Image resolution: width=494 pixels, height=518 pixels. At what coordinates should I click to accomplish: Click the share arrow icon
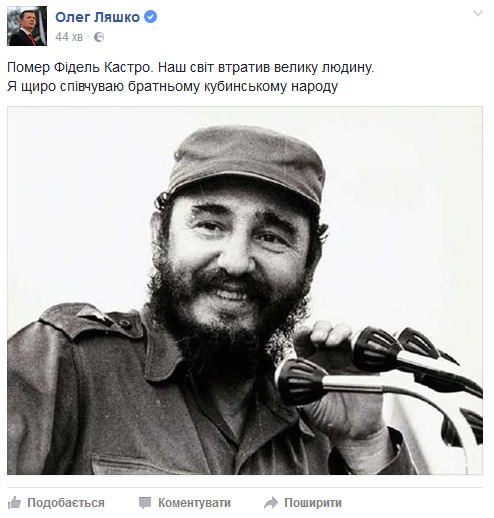[271, 503]
